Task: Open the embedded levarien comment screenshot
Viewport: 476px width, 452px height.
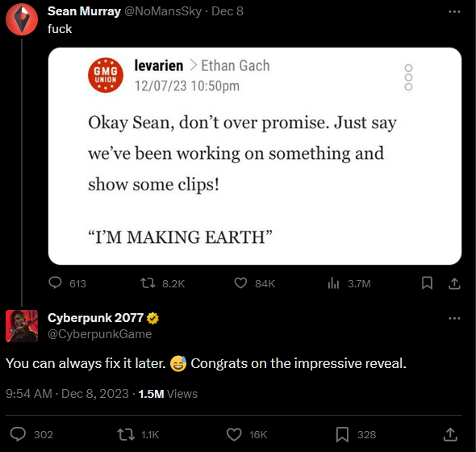Action: (255, 156)
